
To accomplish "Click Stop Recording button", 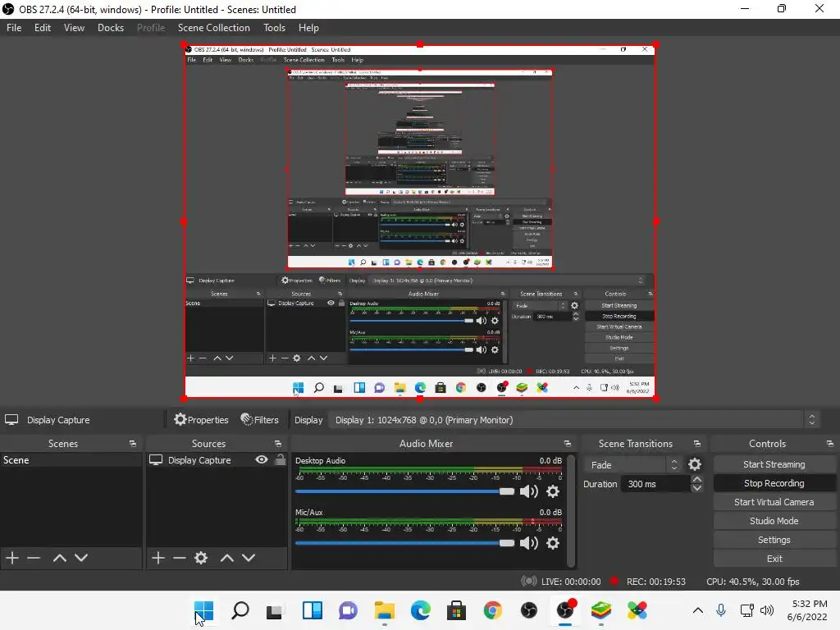I will [x=774, y=483].
